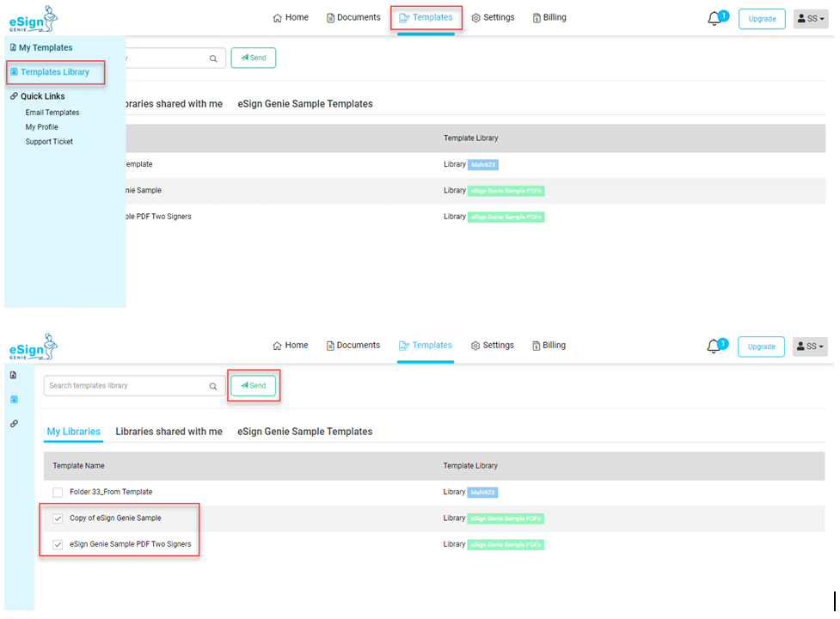Viewport: 840px width, 619px height.
Task: Switch to Libraries shared with me tab in lower screenshot
Action: tap(169, 432)
